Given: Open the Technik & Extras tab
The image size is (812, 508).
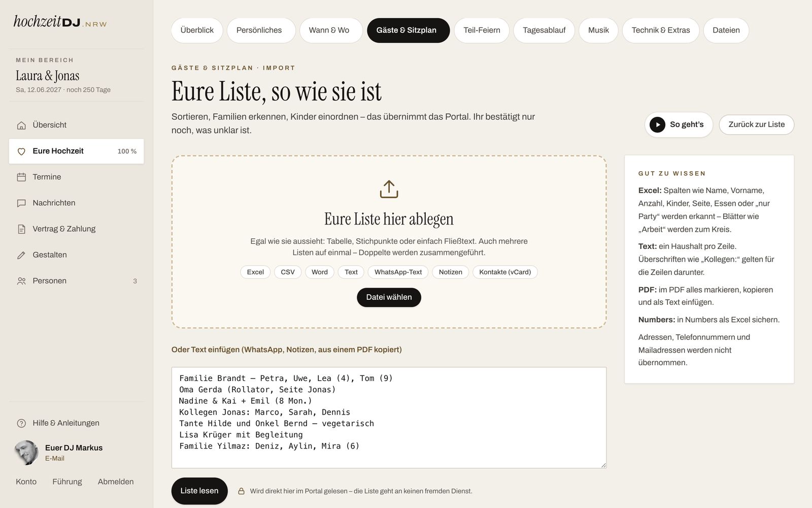Looking at the screenshot, I should click(x=661, y=30).
